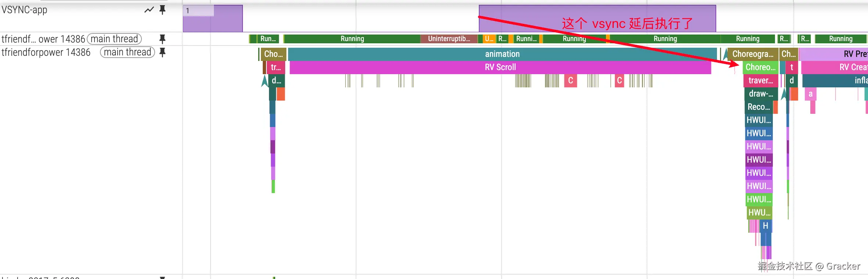The width and height of the screenshot is (868, 279).
Task: Select the Cho… slice on main thread
Action: click(x=273, y=54)
